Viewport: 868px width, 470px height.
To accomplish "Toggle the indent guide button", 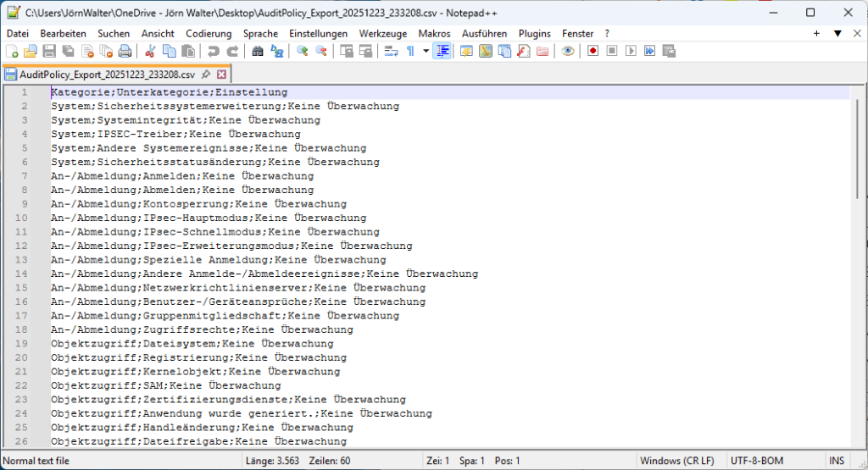I will click(442, 52).
